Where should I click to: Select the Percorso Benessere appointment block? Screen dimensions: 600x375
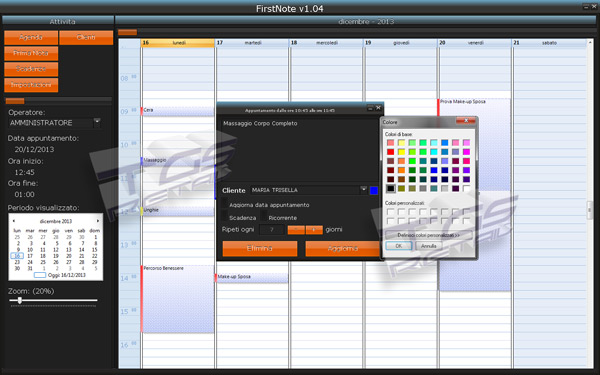[x=178, y=299]
